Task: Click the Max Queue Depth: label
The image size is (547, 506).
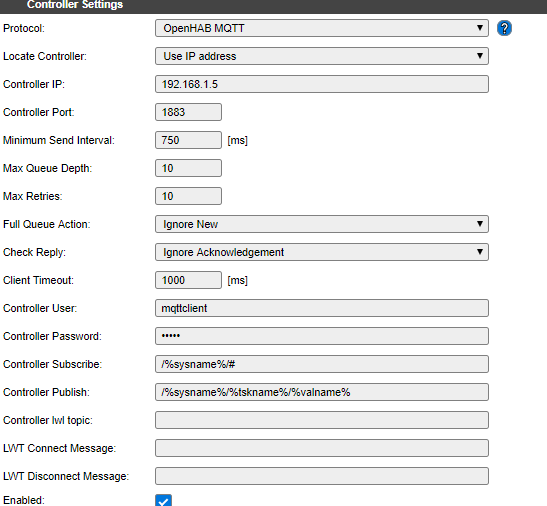Action: coord(47,168)
